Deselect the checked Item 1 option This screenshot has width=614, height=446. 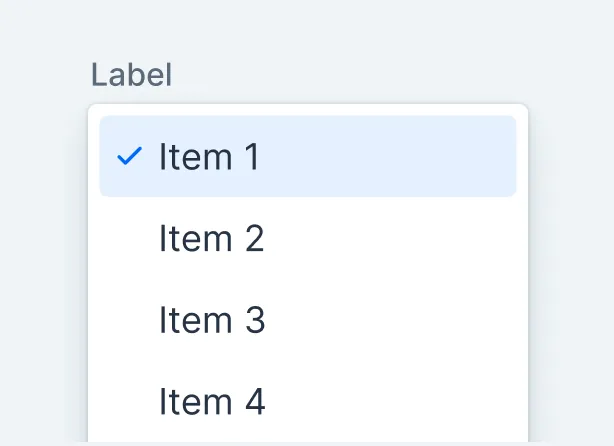coord(209,157)
